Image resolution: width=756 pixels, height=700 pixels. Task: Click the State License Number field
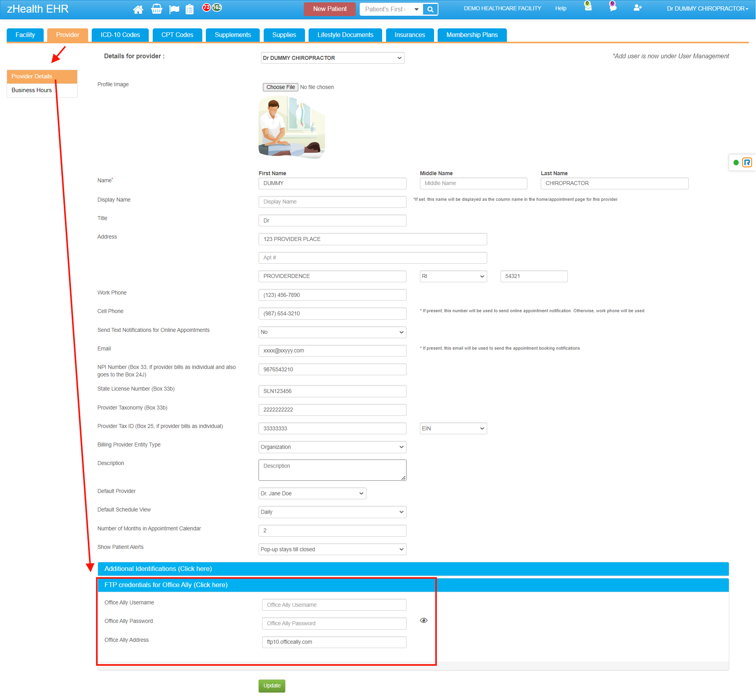(x=333, y=391)
